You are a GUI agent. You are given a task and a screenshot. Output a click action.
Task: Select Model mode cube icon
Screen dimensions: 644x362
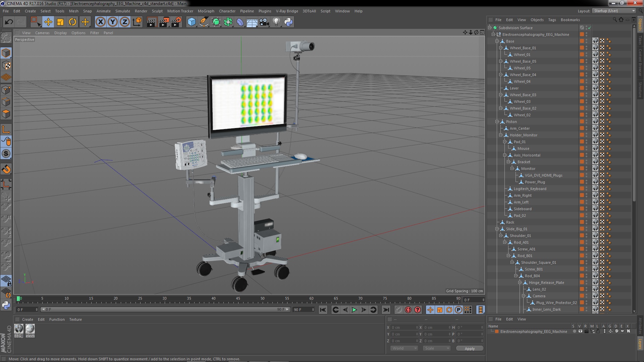point(6,53)
